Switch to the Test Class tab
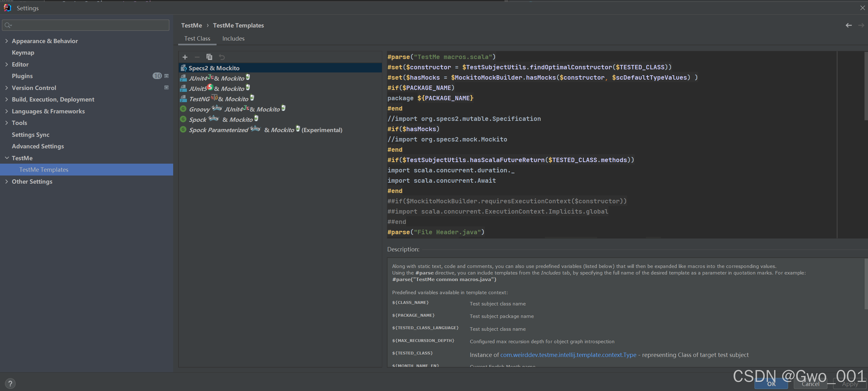 tap(197, 38)
